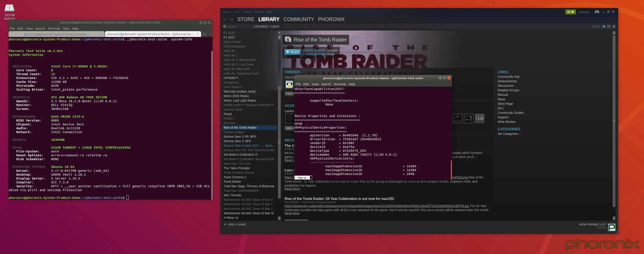Screen dimensions: 644x254
Task: Open VIEW FRIENDS LIST
Action: (592, 224)
